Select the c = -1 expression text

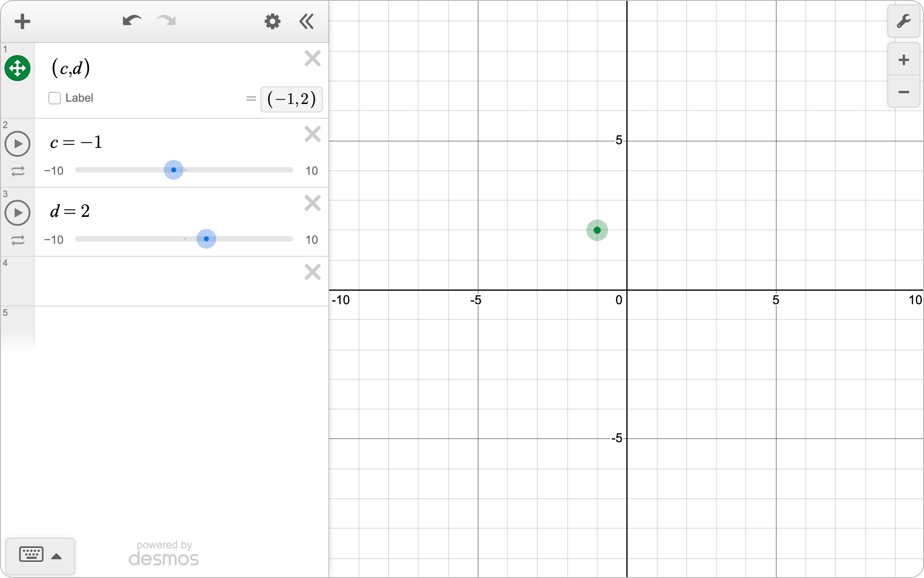(76, 142)
